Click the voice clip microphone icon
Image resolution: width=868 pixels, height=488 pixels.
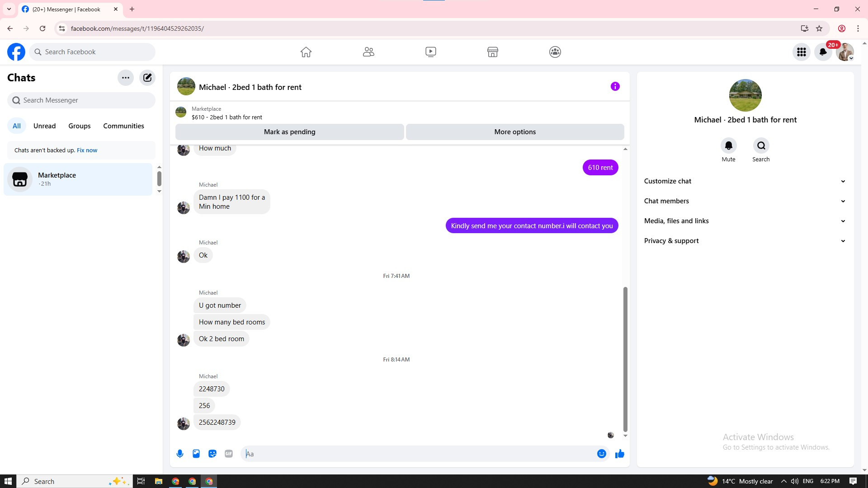[180, 454]
